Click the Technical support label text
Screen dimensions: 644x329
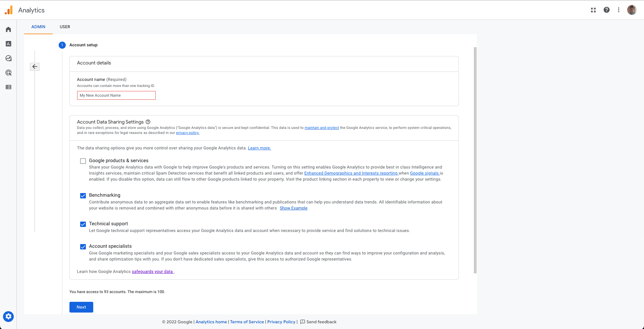pos(108,224)
